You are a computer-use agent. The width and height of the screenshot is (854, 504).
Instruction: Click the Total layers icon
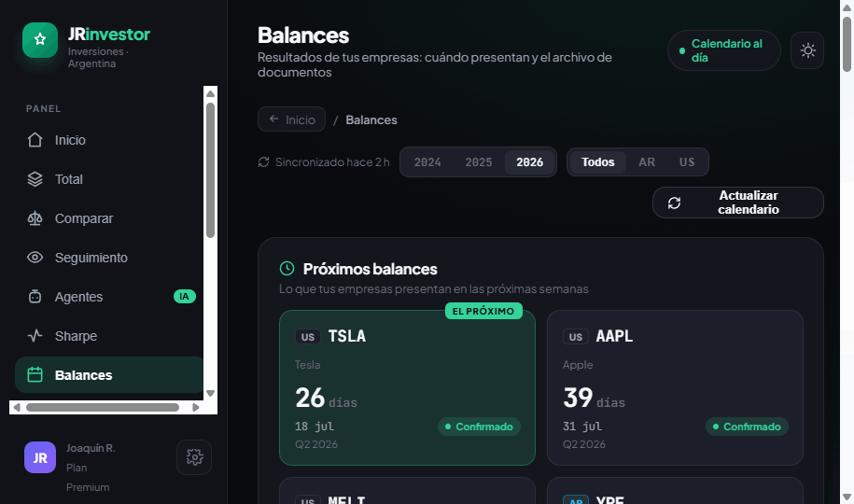(x=35, y=179)
